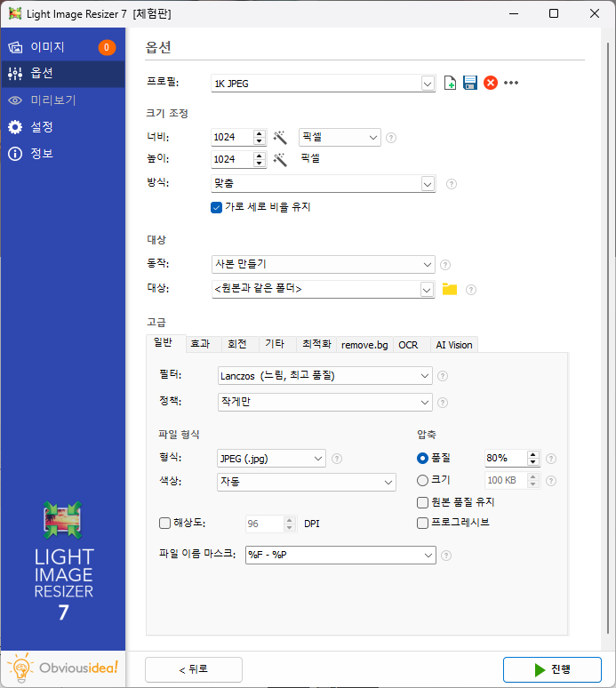
Task: Click the Light Image Resizer 7 logo image
Action: click(x=63, y=520)
